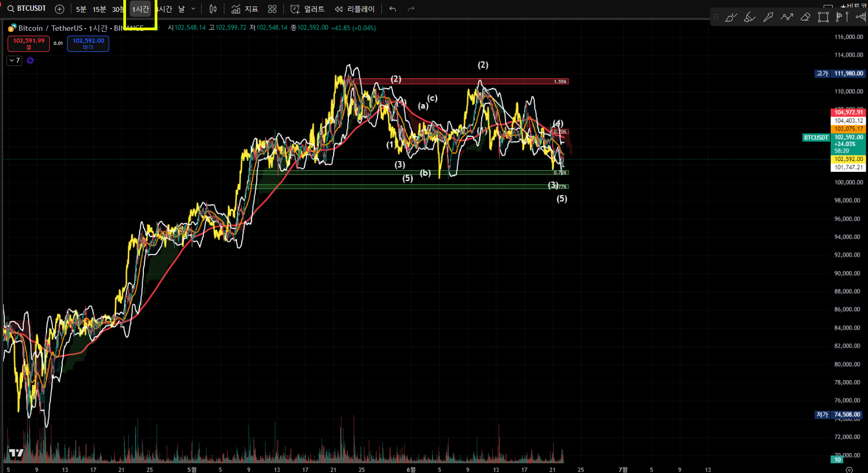Screen dimensions: 868x473
Task: Select the eraser tool
Action: [x=805, y=17]
